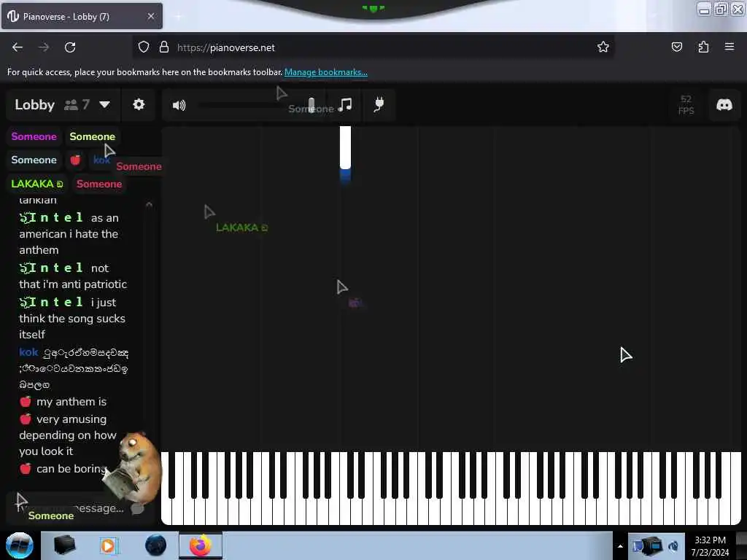
Task: Click the chat message input field
Action: point(71,508)
